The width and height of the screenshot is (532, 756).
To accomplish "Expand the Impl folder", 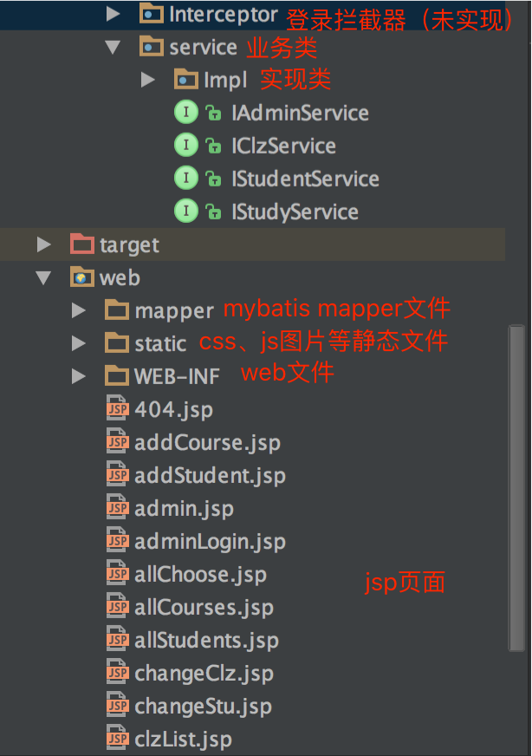I will (x=148, y=80).
